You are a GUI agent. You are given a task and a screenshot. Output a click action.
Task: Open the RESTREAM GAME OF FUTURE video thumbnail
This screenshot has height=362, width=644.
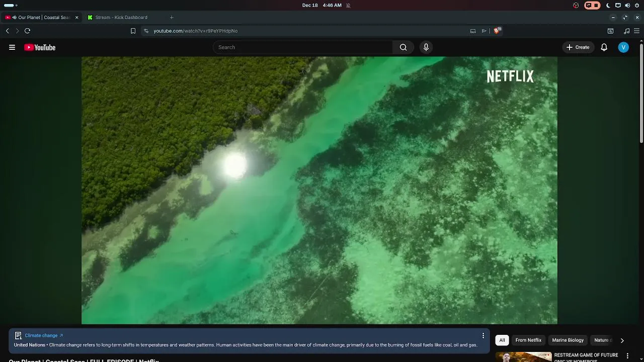[523, 357]
